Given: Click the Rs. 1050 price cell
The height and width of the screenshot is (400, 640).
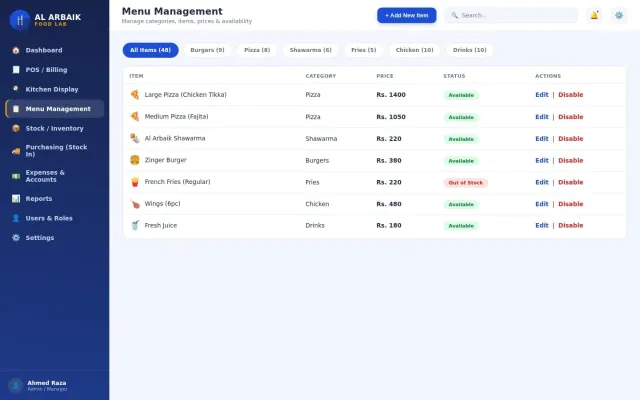Looking at the screenshot, I should [391, 117].
